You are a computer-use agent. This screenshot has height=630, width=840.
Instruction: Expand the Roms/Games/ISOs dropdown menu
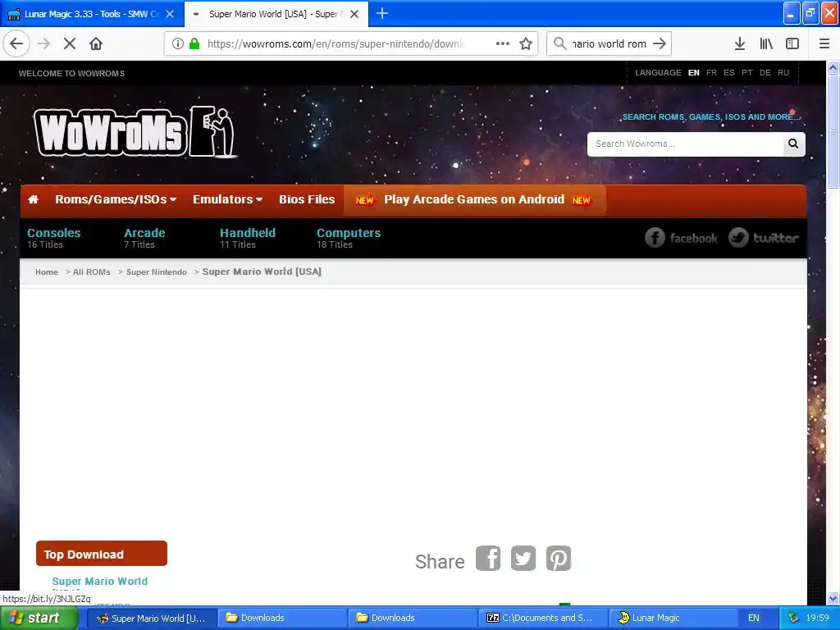point(116,199)
